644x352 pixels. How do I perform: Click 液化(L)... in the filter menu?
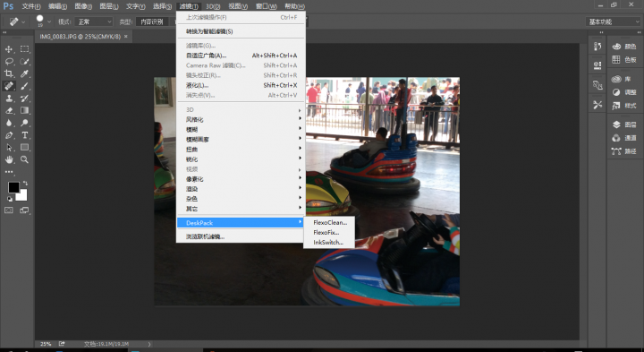(x=241, y=85)
